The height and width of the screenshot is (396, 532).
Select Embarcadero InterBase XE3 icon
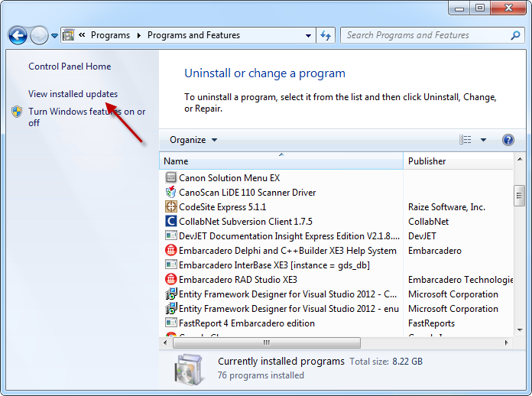[171, 265]
